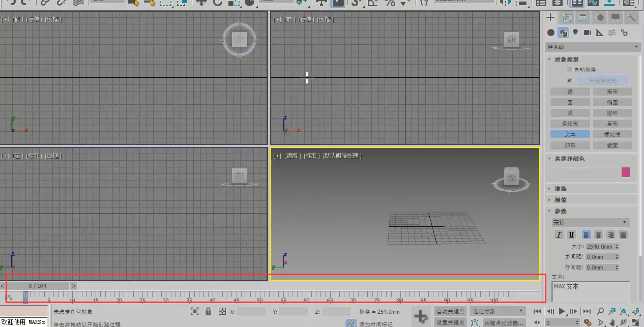Viewport: 644px width, 327px height.
Task: Activate the Pan View hand icon
Action: point(612,322)
